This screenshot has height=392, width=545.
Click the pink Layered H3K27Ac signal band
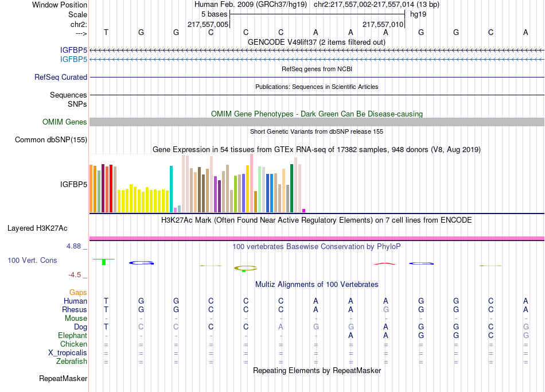coord(317,238)
